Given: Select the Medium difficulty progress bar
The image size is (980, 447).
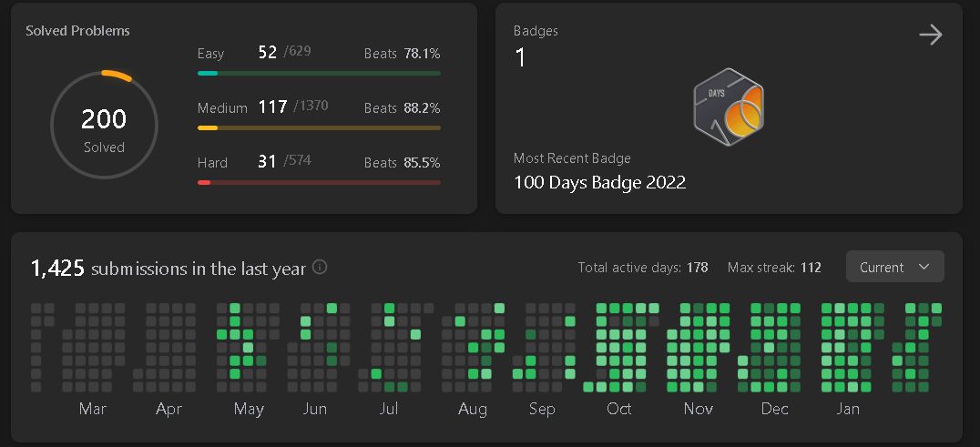Looking at the screenshot, I should click(x=319, y=128).
